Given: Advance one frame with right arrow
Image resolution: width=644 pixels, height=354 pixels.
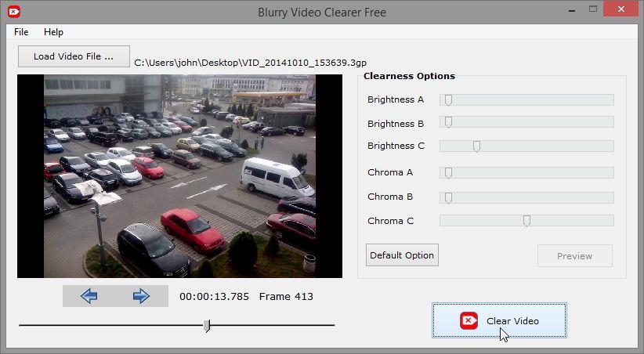Looking at the screenshot, I should (141, 296).
